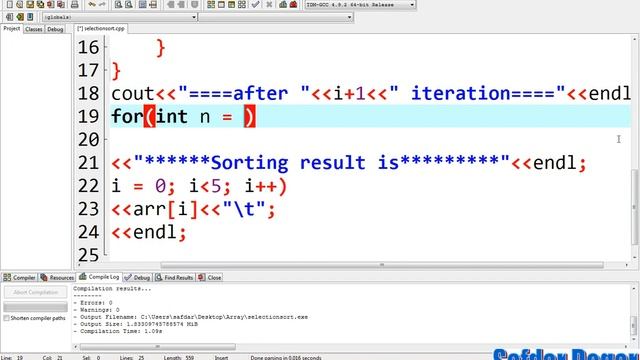Click the Close All files icon

pyautogui.click(x=60, y=4)
